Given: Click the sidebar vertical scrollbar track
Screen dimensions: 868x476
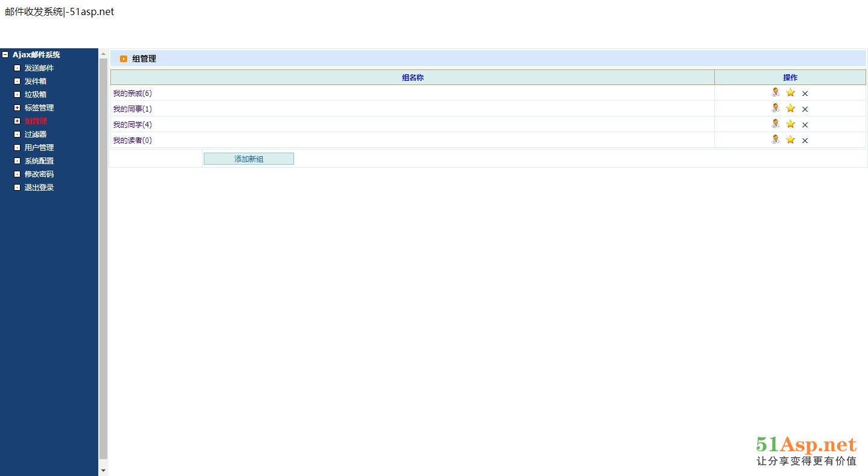Looking at the screenshot, I should [103, 259].
